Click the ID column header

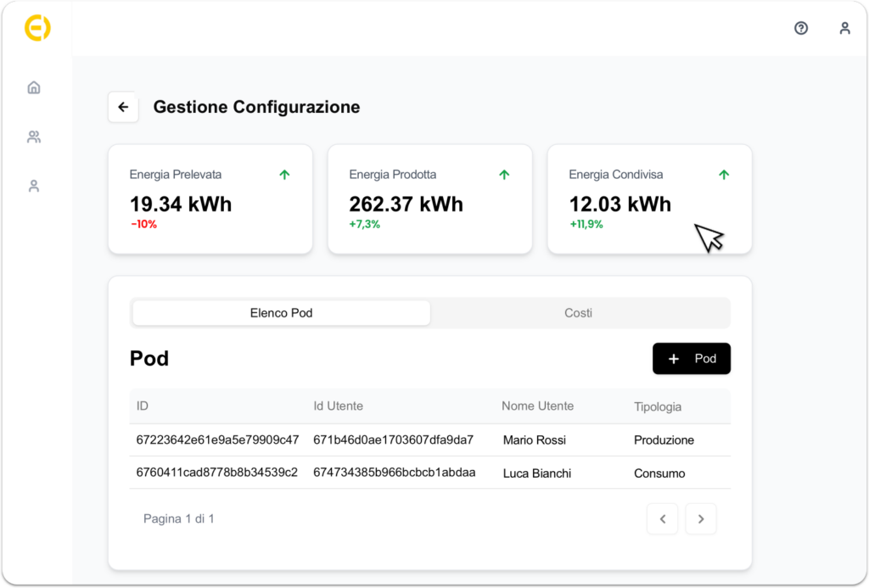click(143, 406)
